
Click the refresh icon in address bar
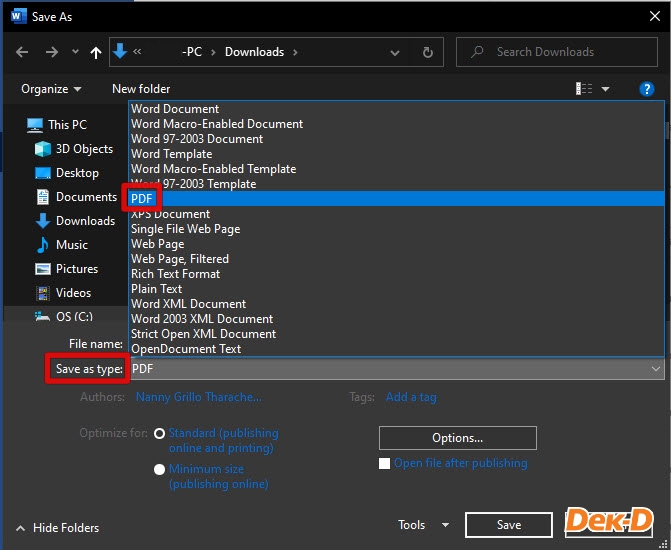[x=428, y=52]
